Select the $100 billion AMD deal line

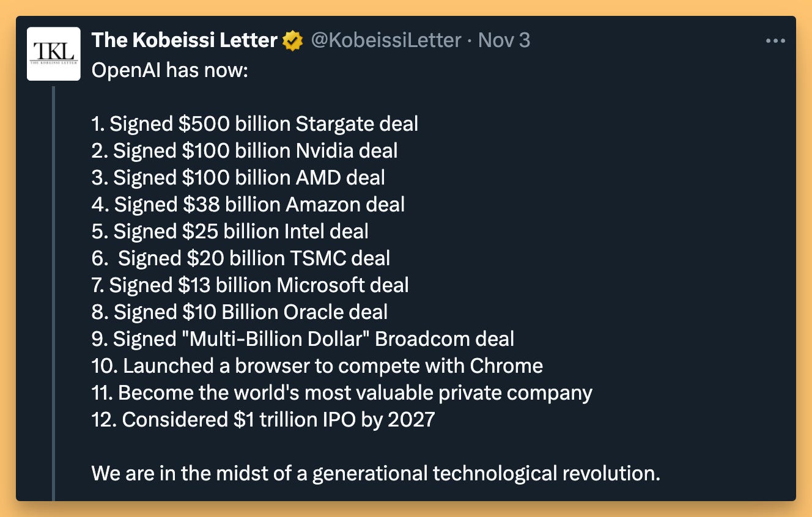pos(238,178)
